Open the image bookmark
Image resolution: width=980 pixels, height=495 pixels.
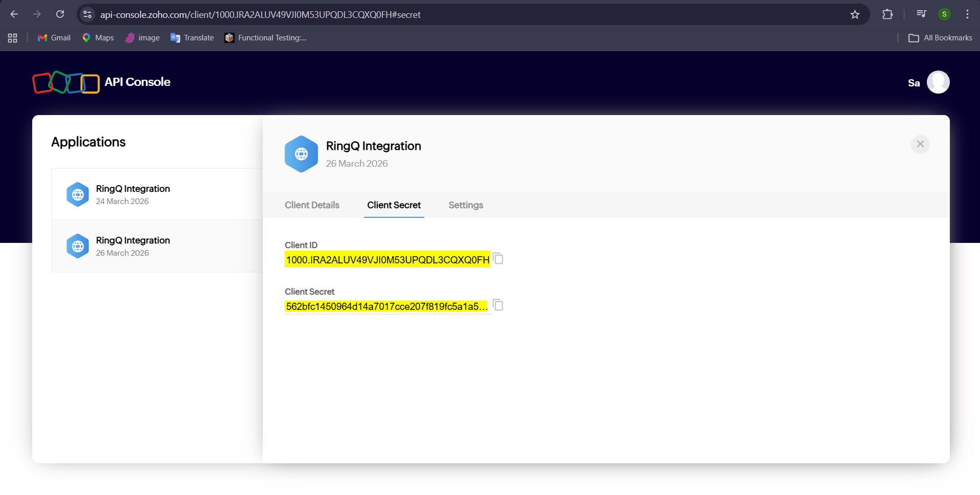[x=143, y=38]
